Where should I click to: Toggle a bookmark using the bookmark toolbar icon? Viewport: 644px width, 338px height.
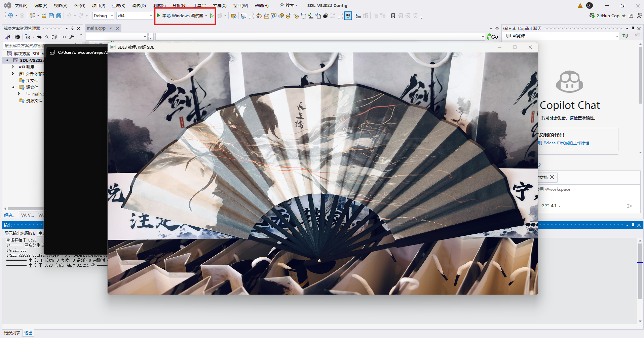(x=393, y=16)
